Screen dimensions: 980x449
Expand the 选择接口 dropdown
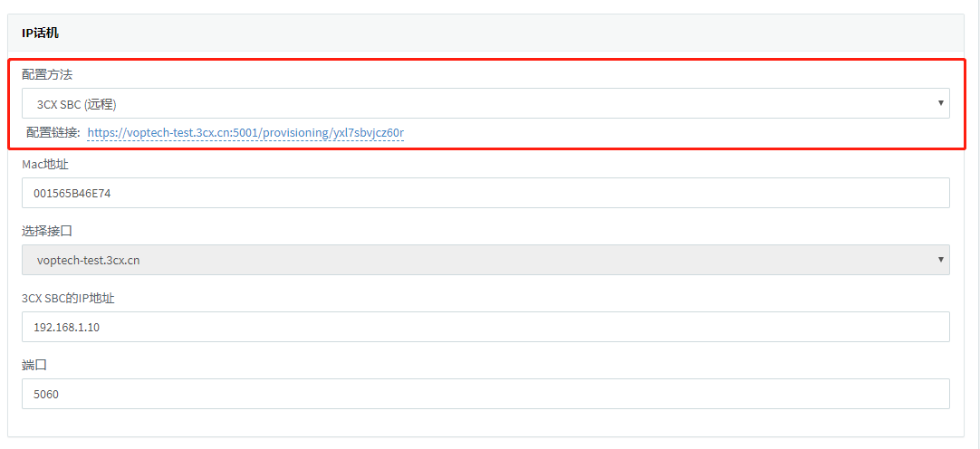(485, 260)
